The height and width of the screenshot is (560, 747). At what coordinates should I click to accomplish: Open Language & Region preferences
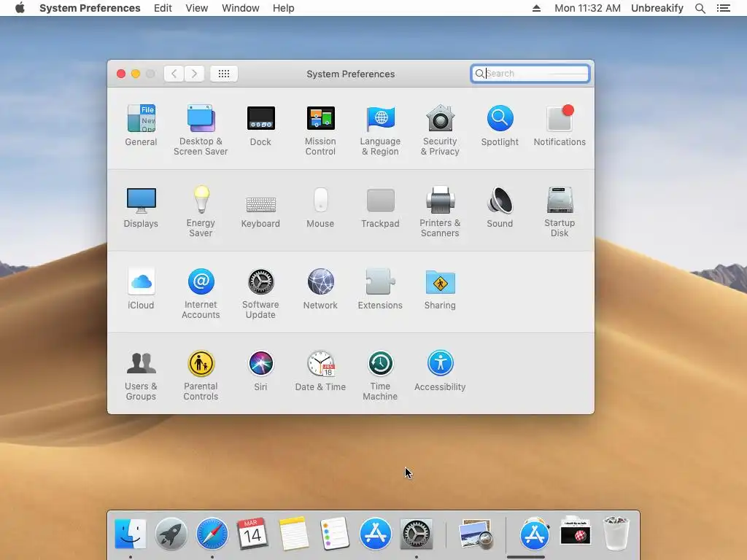pyautogui.click(x=380, y=130)
